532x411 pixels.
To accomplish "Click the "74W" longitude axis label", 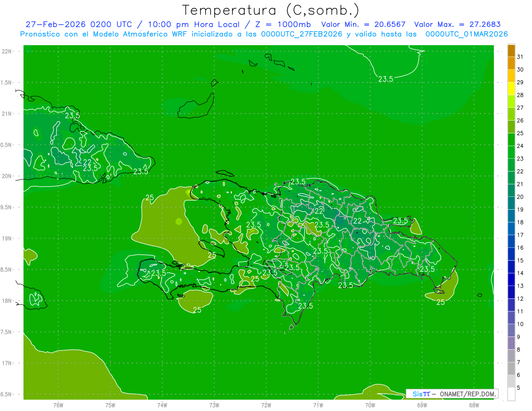I will (162, 405).
